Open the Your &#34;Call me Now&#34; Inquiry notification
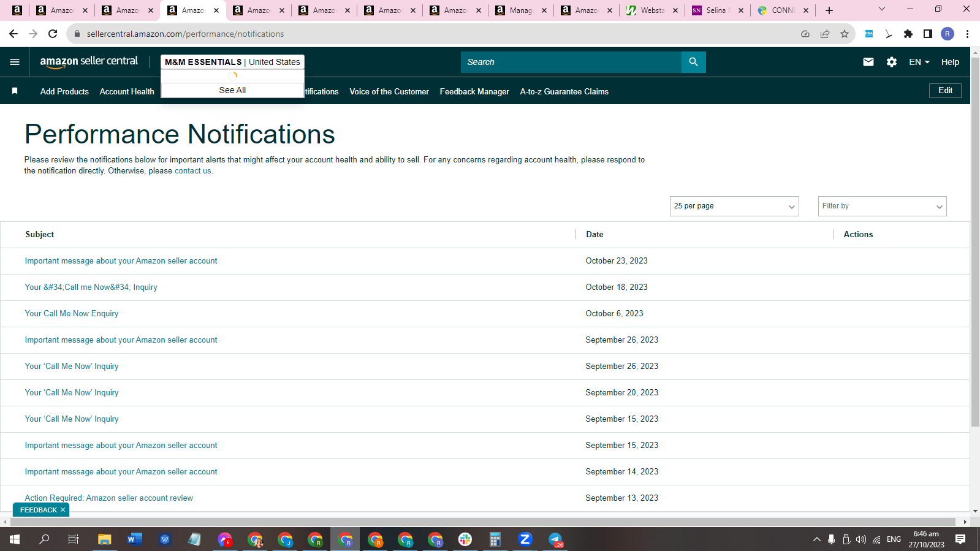Image resolution: width=980 pixels, height=551 pixels. click(91, 287)
